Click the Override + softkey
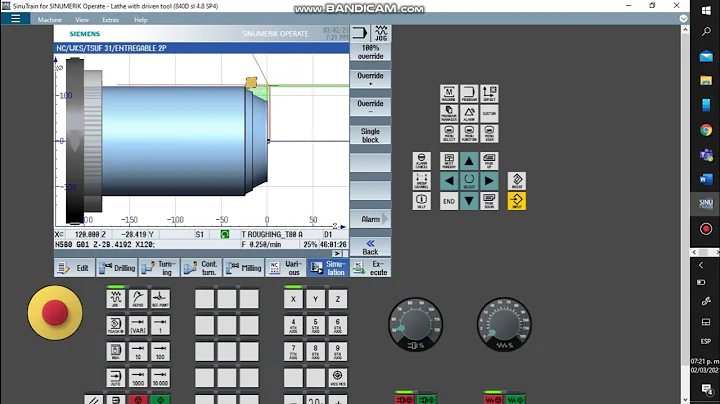The image size is (720, 404). 371,79
